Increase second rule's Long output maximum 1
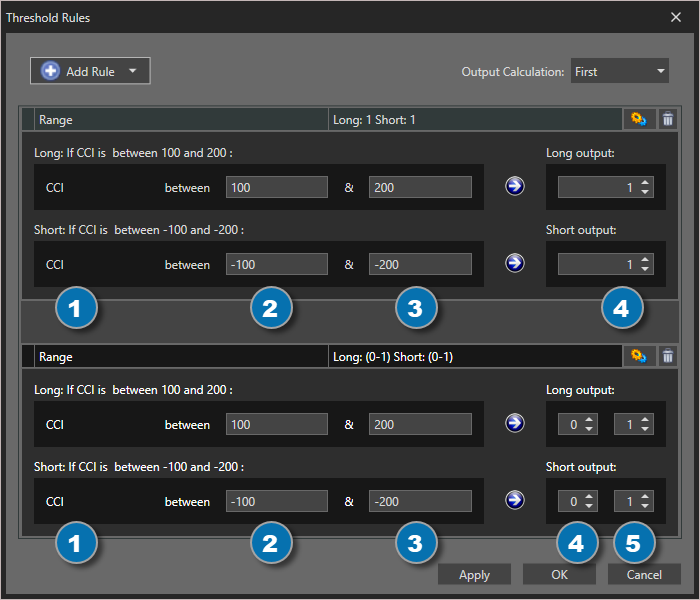Viewport: 700px width, 600px height. (645, 419)
